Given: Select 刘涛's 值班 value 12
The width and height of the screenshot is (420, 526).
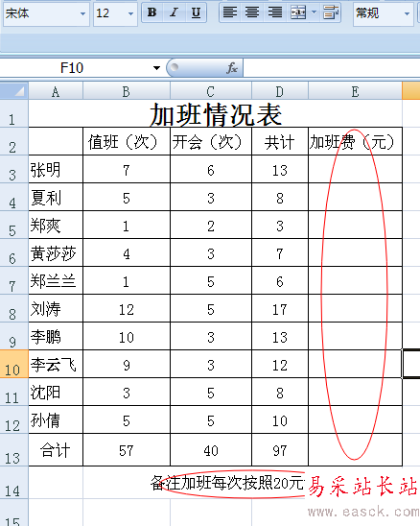Looking at the screenshot, I should tap(127, 308).
